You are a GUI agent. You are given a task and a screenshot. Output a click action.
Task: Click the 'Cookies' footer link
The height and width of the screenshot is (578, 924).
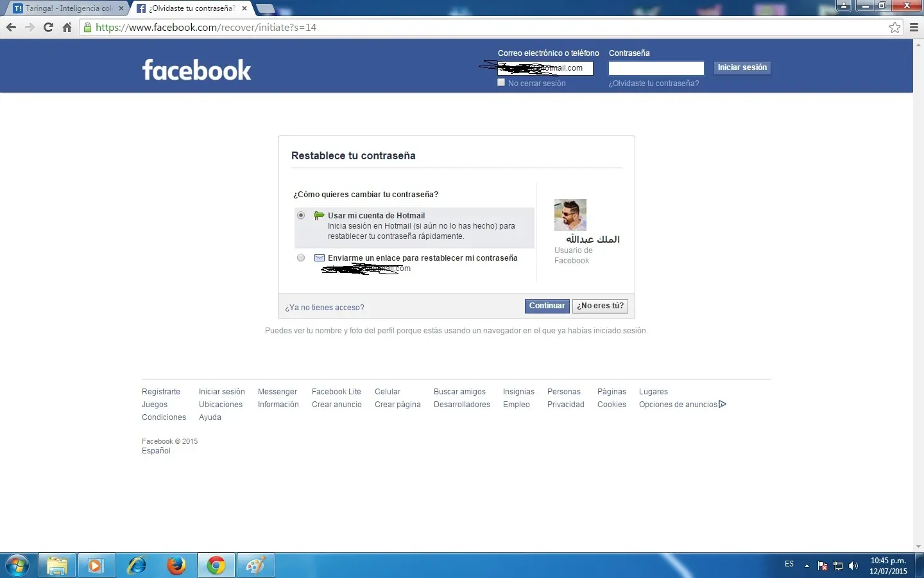tap(612, 405)
